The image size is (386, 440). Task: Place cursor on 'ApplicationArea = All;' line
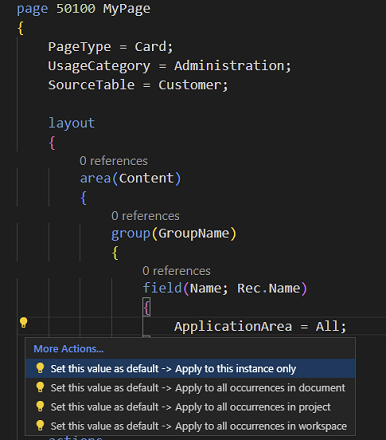(x=260, y=326)
